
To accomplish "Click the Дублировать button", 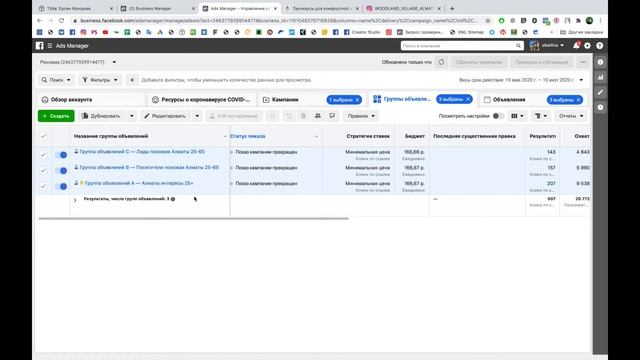I will [102, 116].
